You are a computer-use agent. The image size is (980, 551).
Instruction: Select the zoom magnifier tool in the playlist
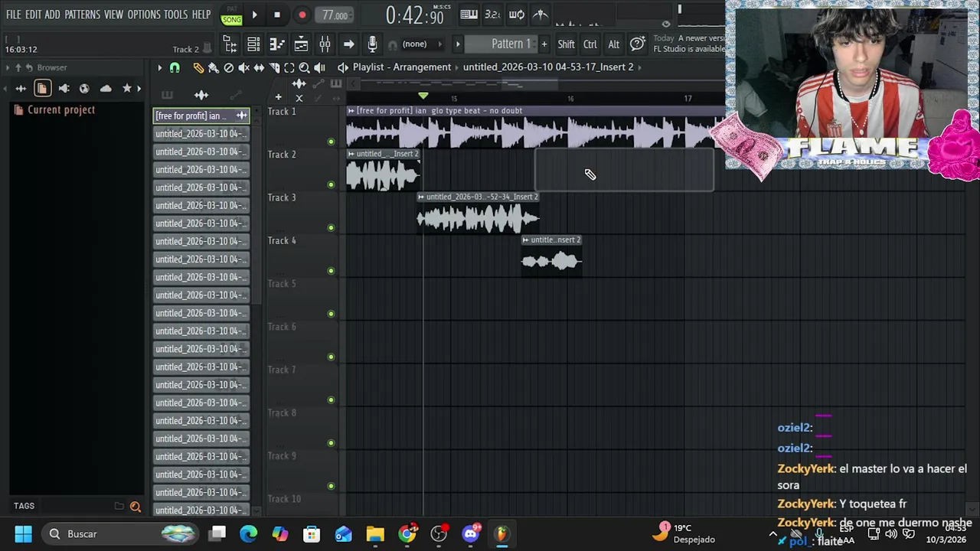[x=304, y=67]
